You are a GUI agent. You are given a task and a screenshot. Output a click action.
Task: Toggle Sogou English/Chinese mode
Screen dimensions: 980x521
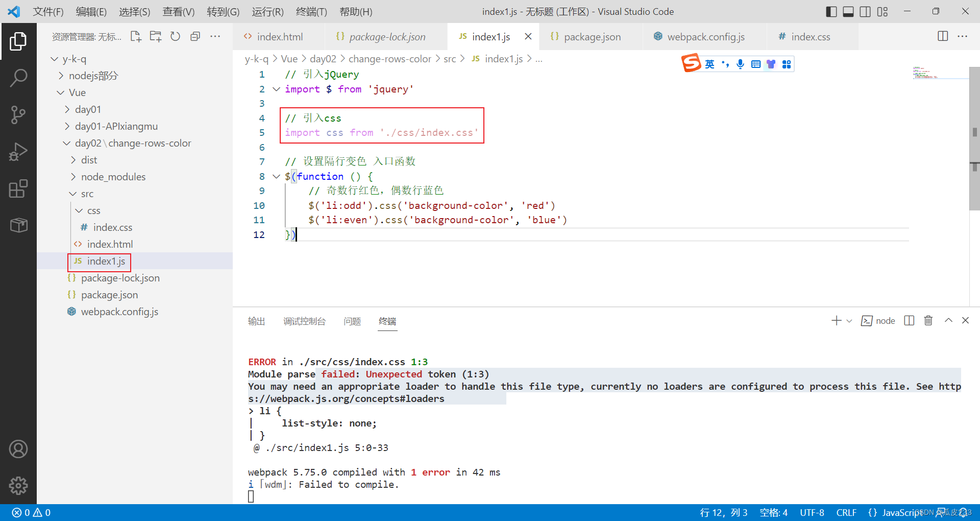point(709,64)
